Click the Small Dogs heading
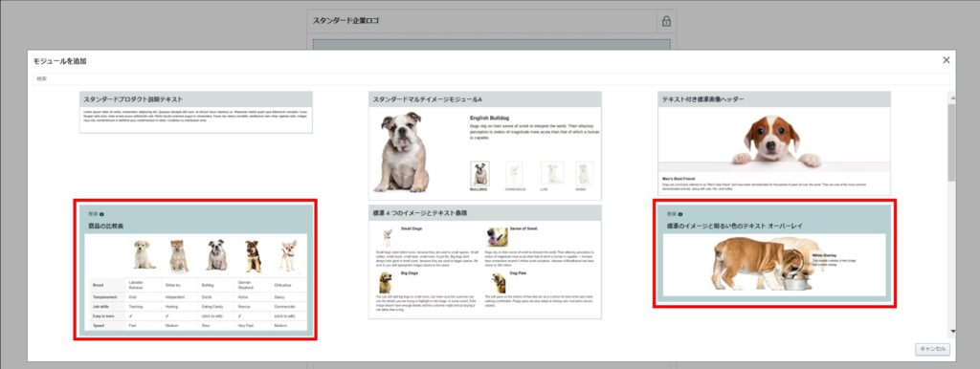 [412, 229]
